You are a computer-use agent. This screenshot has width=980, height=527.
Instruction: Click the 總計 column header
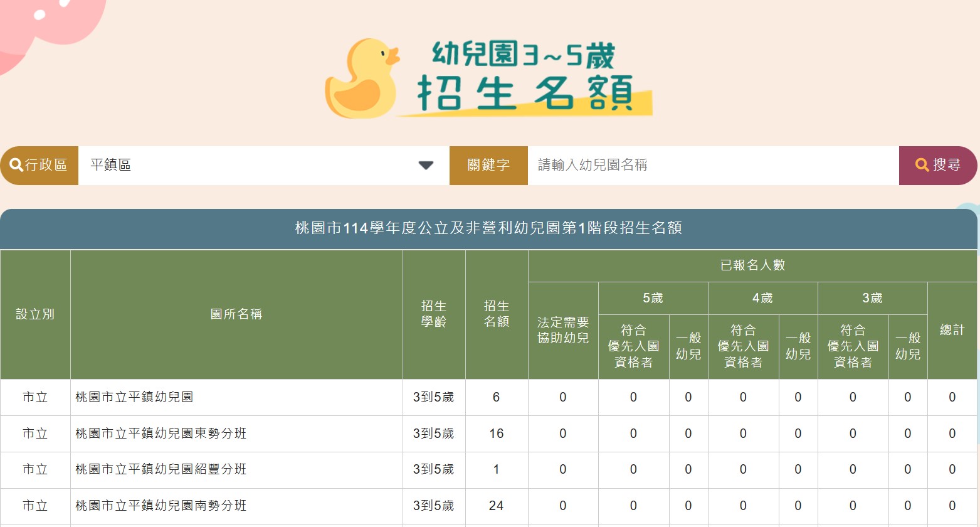(952, 329)
